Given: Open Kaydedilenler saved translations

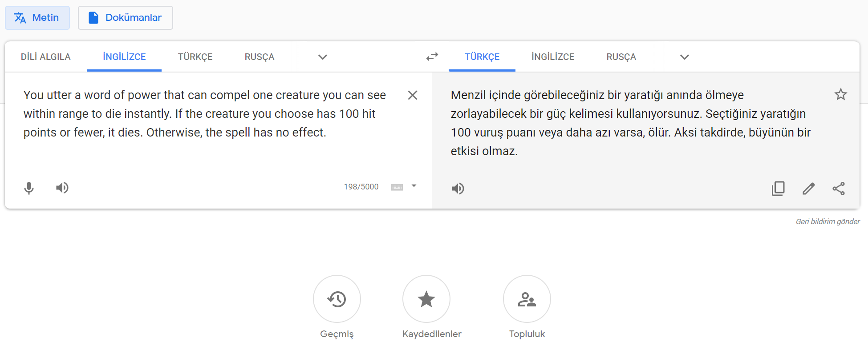Looking at the screenshot, I should (426, 299).
